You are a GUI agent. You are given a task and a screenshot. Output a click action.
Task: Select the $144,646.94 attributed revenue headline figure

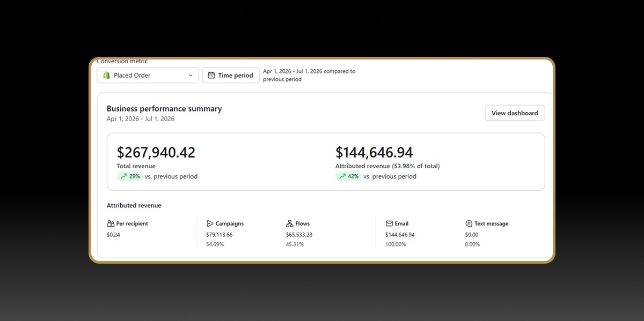click(374, 153)
